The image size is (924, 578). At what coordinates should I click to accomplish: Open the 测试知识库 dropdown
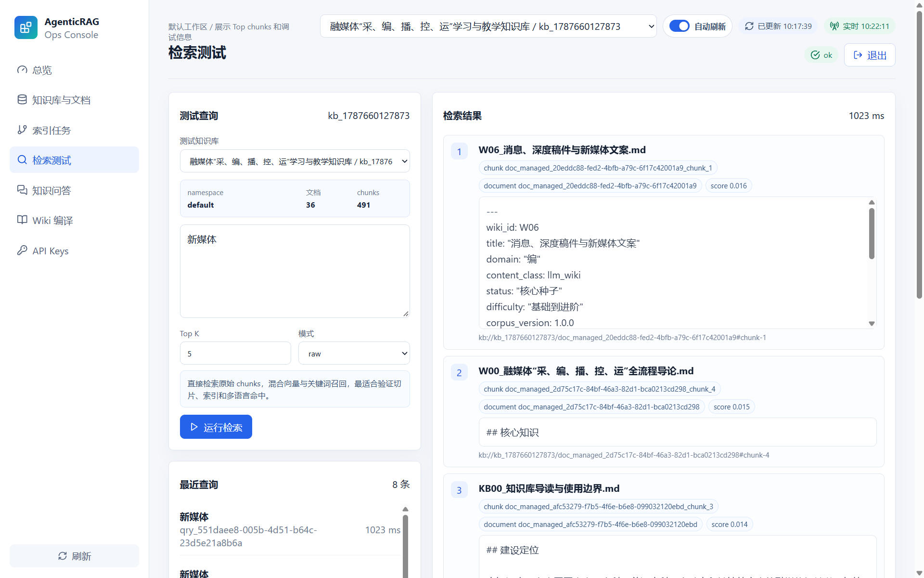click(x=295, y=161)
